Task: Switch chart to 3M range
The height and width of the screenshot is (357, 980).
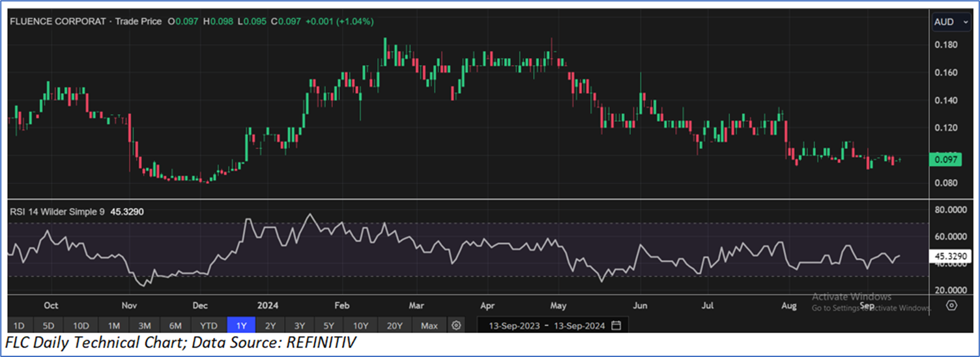Action: click(x=144, y=325)
